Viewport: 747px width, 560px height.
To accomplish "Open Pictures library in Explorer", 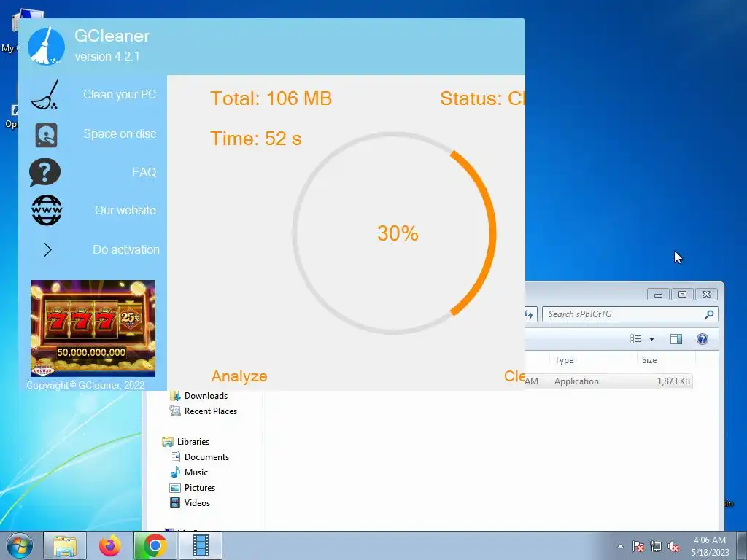I will click(x=200, y=487).
